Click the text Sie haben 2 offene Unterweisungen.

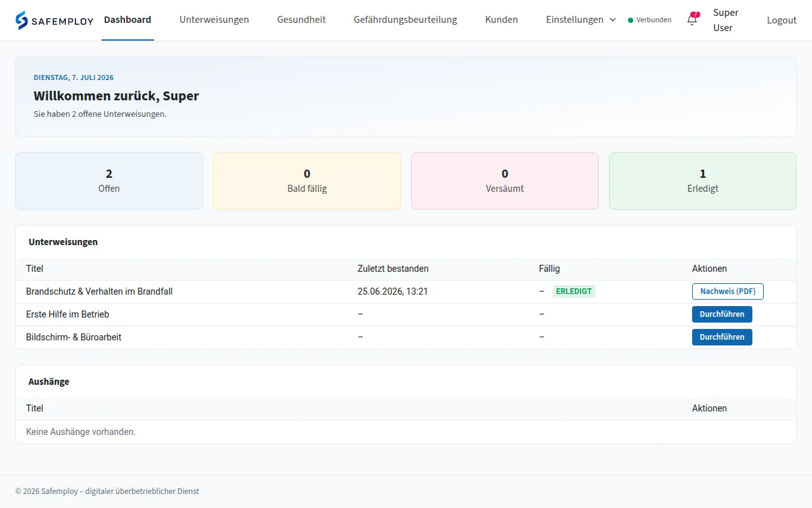[100, 114]
